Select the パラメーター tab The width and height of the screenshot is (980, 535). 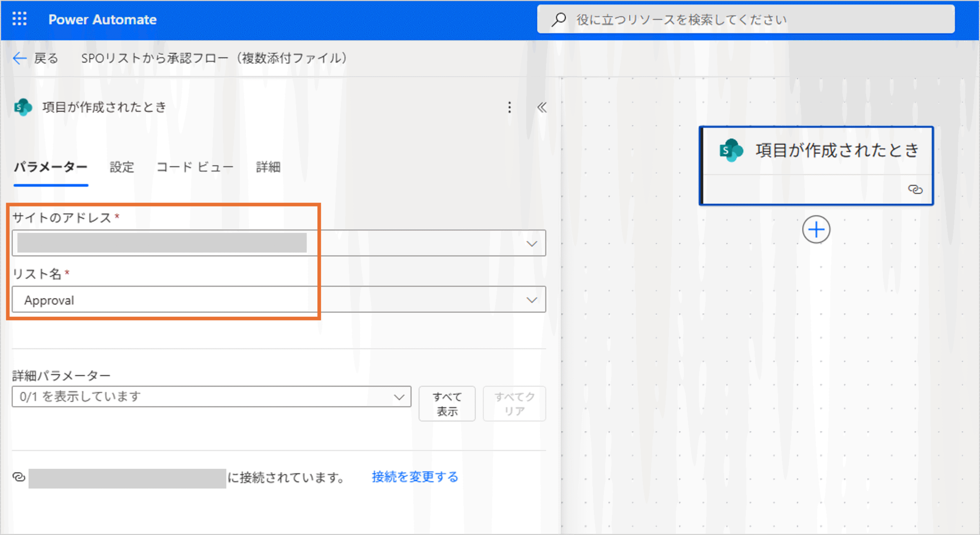point(51,167)
